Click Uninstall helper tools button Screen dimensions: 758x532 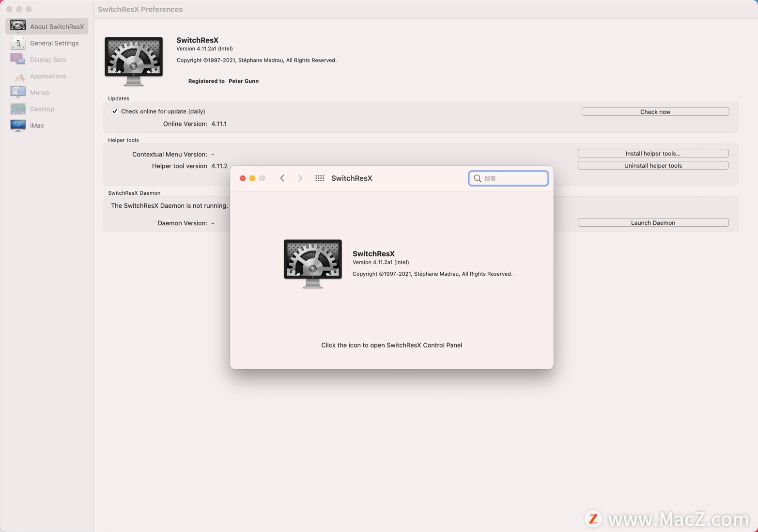[653, 165]
